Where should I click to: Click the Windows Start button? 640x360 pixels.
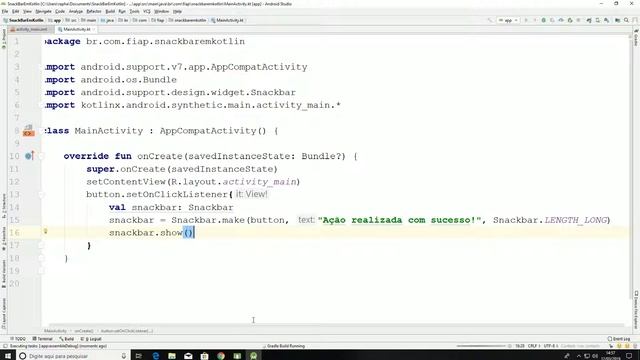pos(8,356)
